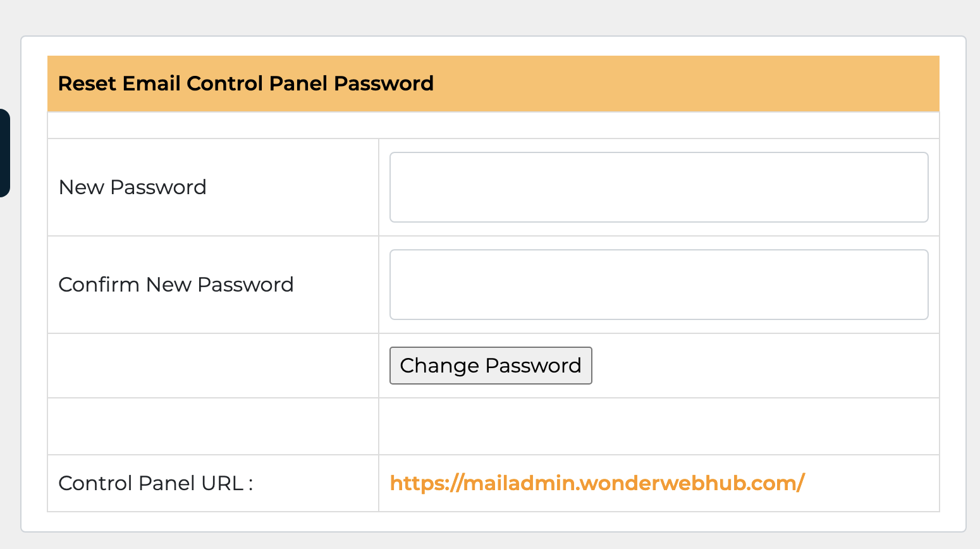Click the "Control Panel URL :" label
This screenshot has height=549, width=980.
click(x=156, y=483)
